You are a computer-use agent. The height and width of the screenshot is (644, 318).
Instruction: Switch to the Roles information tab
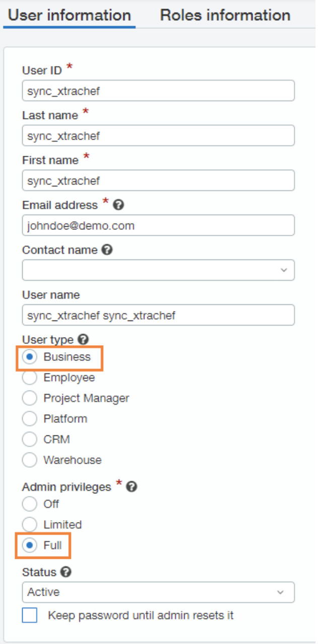pos(225,15)
